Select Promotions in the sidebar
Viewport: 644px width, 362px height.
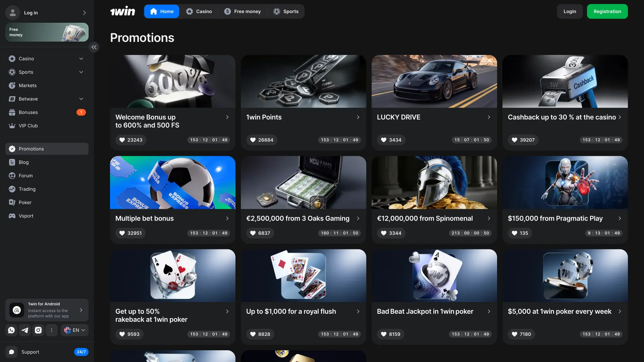click(x=47, y=149)
